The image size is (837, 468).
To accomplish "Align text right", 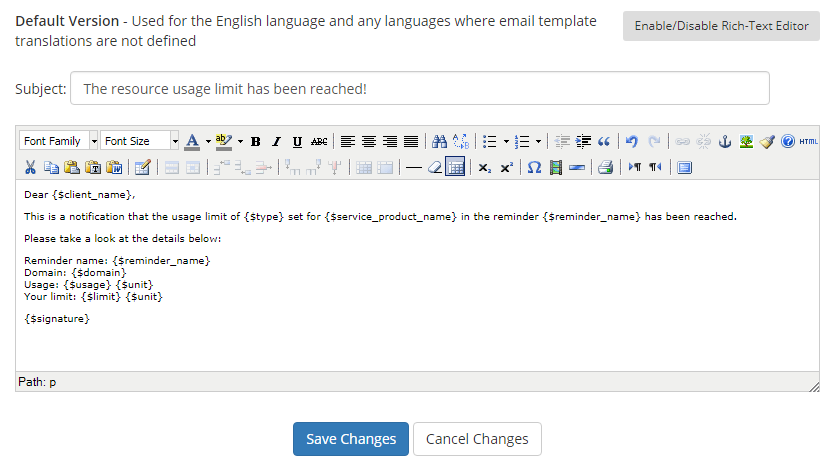I will [x=390, y=141].
